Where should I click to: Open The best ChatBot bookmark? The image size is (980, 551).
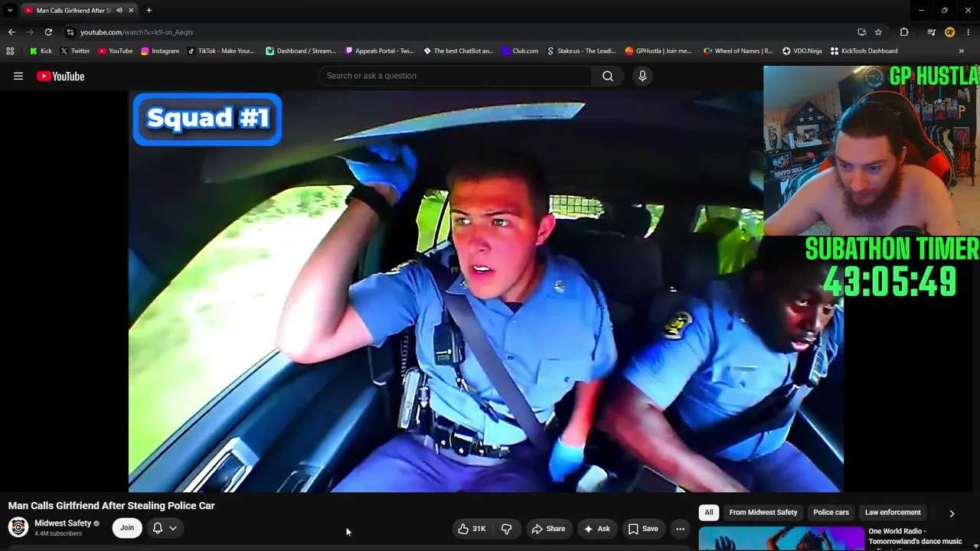(x=458, y=51)
